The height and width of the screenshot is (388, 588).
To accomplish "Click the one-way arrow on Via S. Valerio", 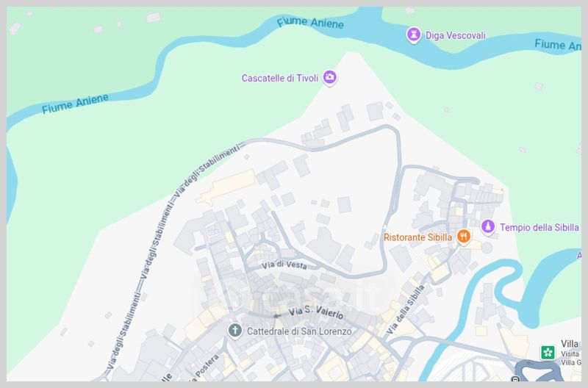I will pyautogui.click(x=277, y=316).
